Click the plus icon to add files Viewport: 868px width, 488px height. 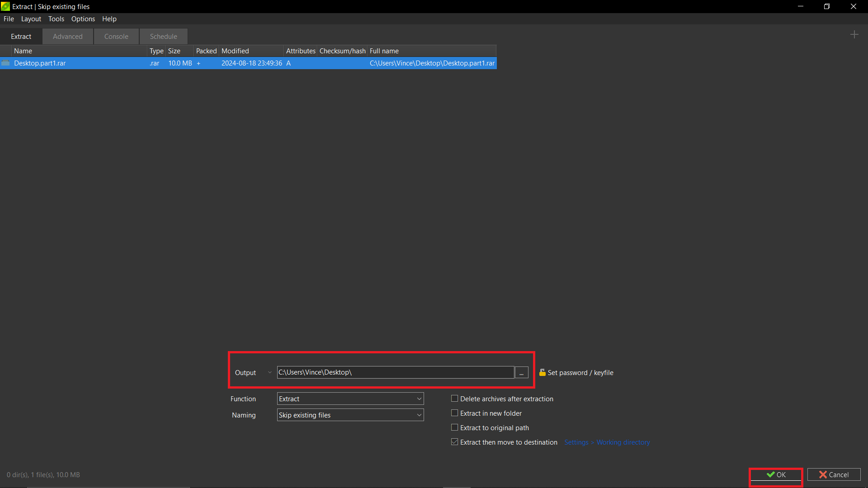click(854, 35)
